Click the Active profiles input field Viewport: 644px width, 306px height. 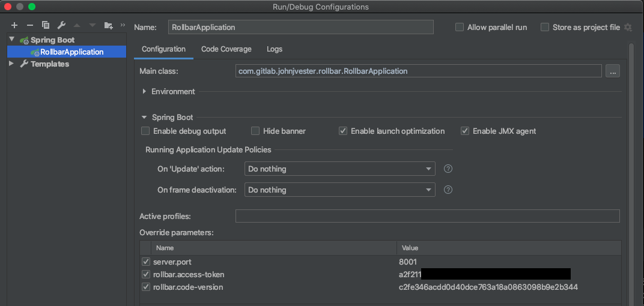(x=427, y=216)
